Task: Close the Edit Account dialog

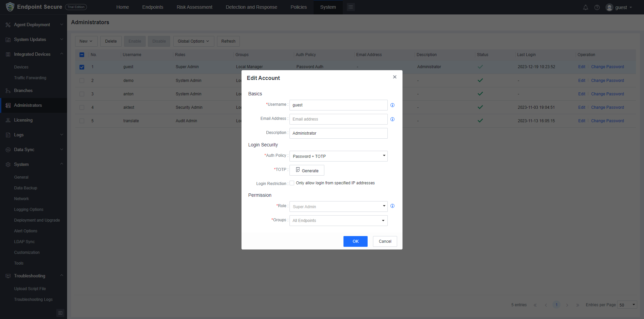Action: point(395,77)
